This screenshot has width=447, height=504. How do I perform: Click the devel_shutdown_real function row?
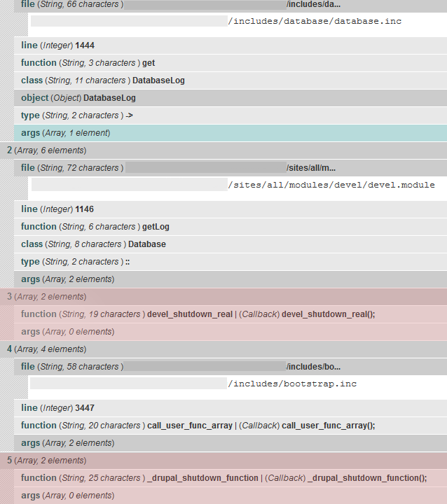click(x=198, y=314)
